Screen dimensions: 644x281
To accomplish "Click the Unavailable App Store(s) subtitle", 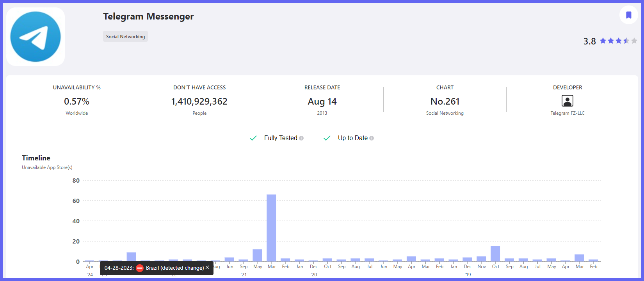I will tap(47, 167).
